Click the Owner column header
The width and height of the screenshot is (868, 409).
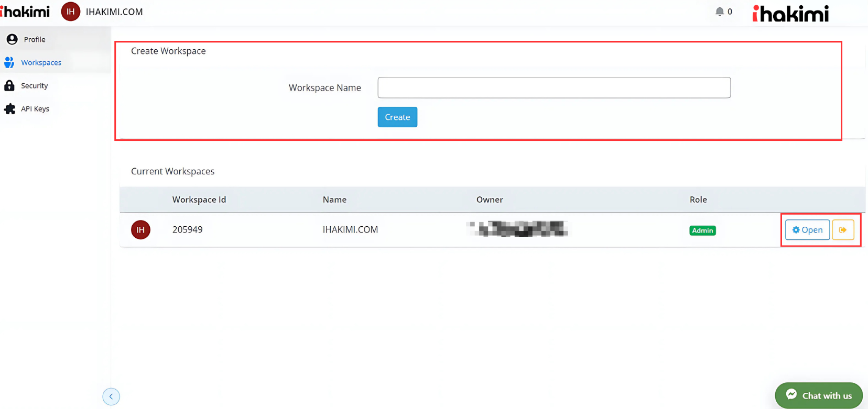(489, 200)
